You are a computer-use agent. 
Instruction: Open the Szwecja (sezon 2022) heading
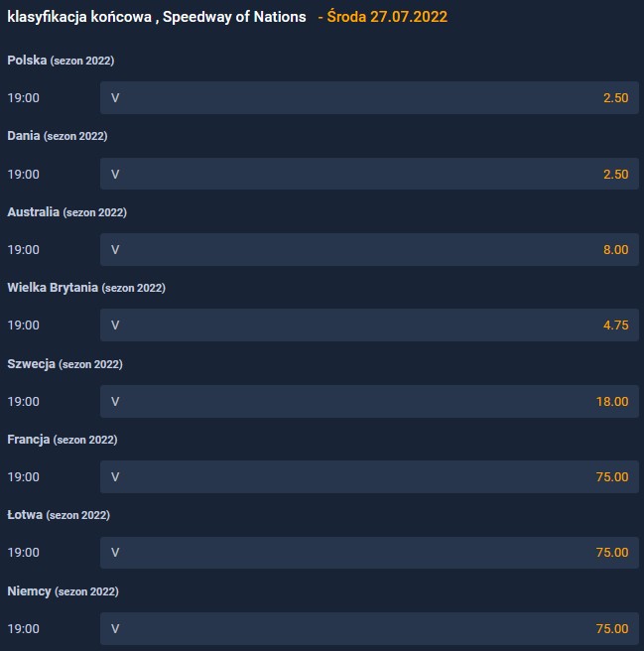click(x=64, y=364)
